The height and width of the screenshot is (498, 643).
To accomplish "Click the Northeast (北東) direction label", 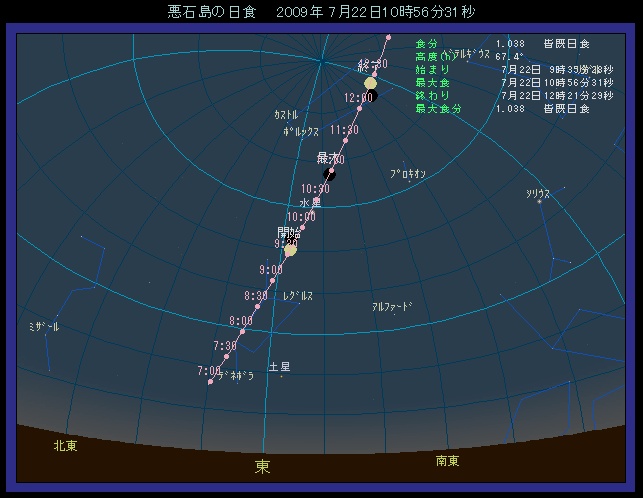I will click(66, 447).
